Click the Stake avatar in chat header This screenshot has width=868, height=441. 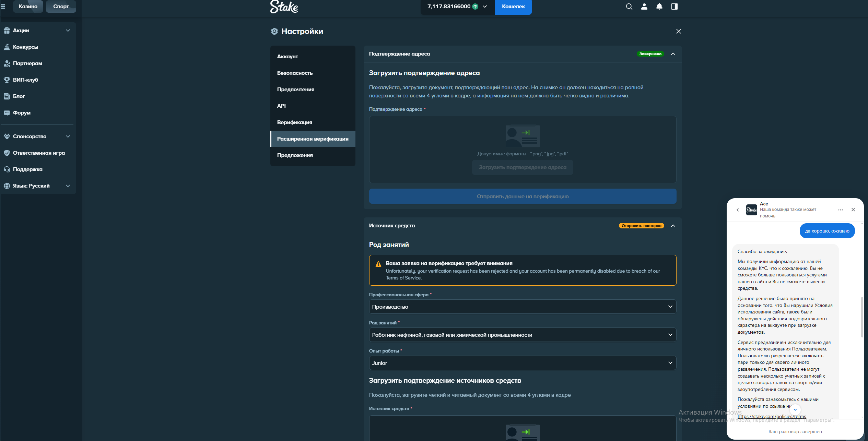click(x=752, y=210)
